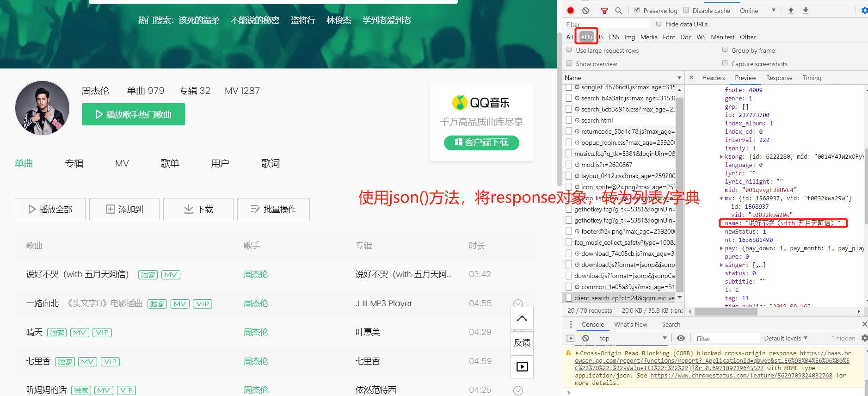Enable Use large request rows
This screenshot has height=396, width=868.
coord(570,49)
